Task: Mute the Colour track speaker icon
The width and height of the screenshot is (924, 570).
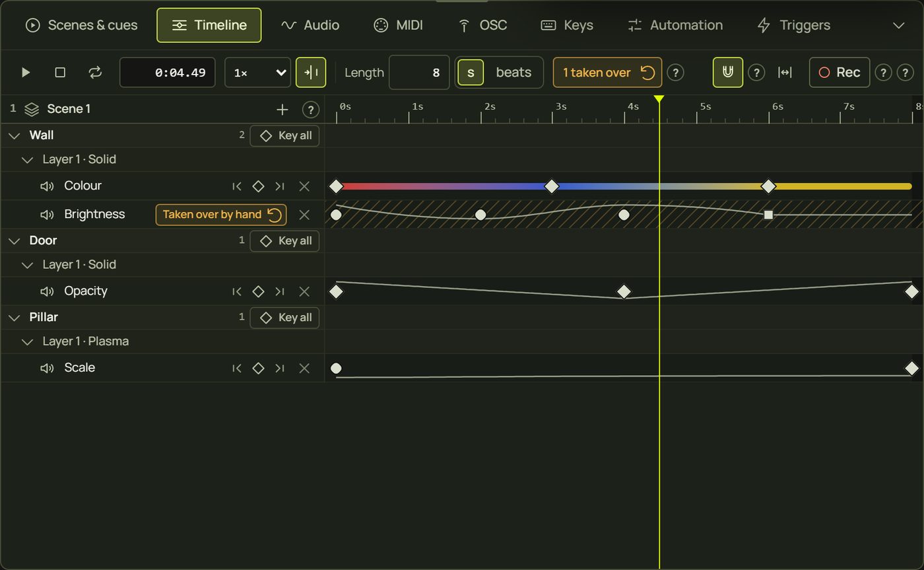Action: pos(47,186)
